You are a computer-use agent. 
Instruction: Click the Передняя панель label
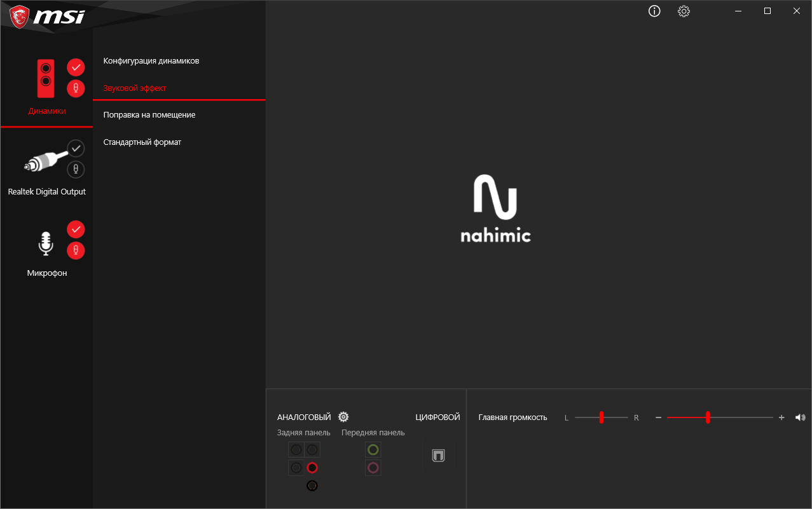point(373,433)
